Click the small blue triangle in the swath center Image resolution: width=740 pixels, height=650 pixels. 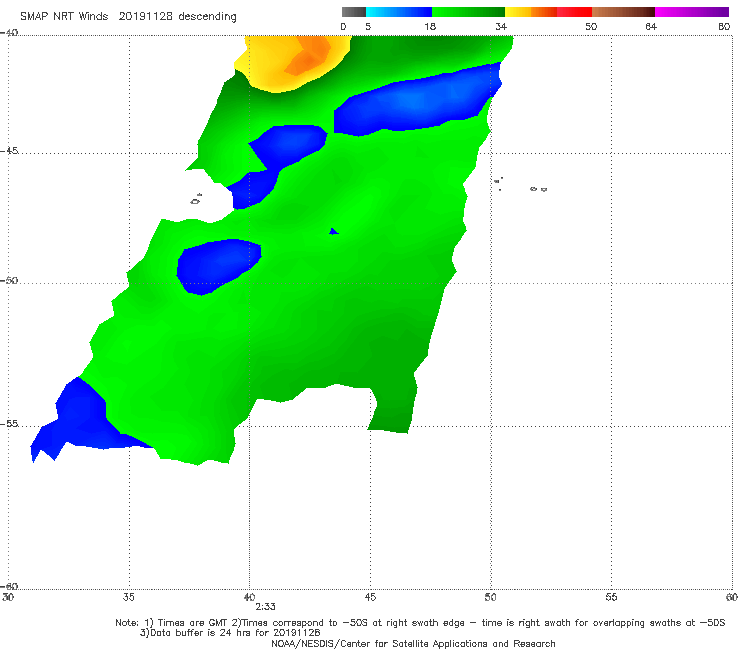pyautogui.click(x=334, y=231)
